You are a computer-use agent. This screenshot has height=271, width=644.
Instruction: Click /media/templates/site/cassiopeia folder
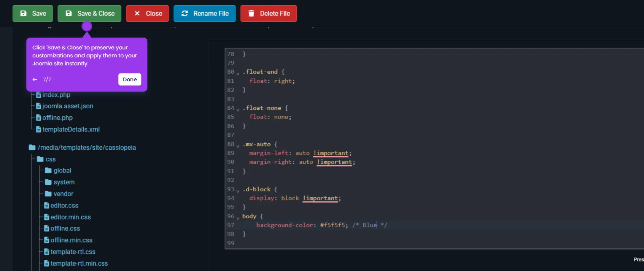coord(87,147)
